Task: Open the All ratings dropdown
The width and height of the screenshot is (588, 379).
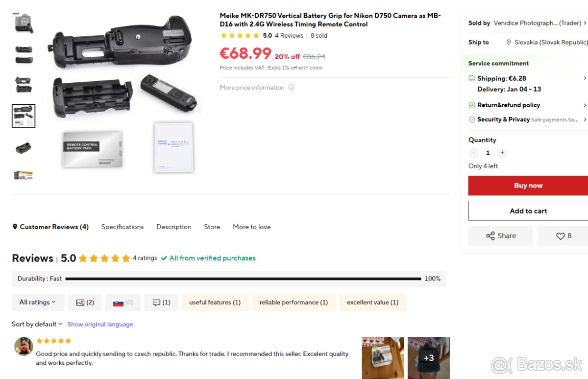Action: coord(38,303)
